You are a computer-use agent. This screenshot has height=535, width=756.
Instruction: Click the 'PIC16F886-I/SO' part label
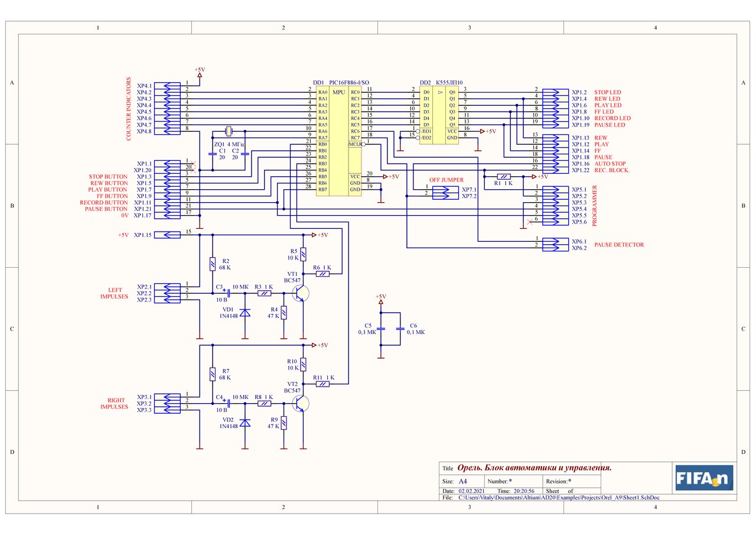pyautogui.click(x=349, y=83)
